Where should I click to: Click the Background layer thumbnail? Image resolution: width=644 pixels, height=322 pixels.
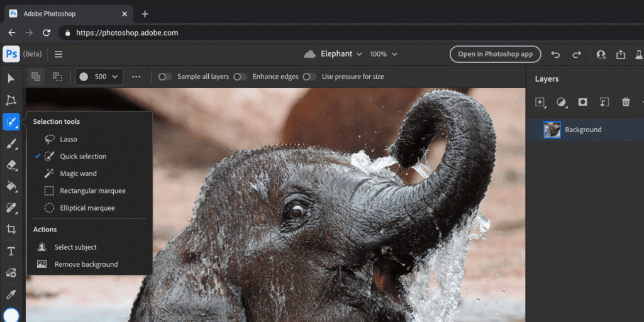(x=552, y=130)
